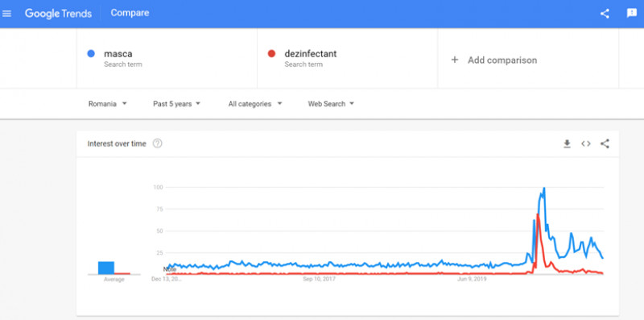Expand the Romania region dropdown

(x=108, y=104)
